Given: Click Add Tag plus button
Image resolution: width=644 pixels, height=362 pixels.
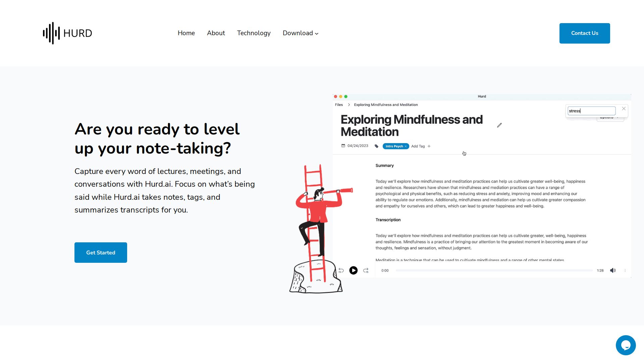Looking at the screenshot, I should click(429, 146).
